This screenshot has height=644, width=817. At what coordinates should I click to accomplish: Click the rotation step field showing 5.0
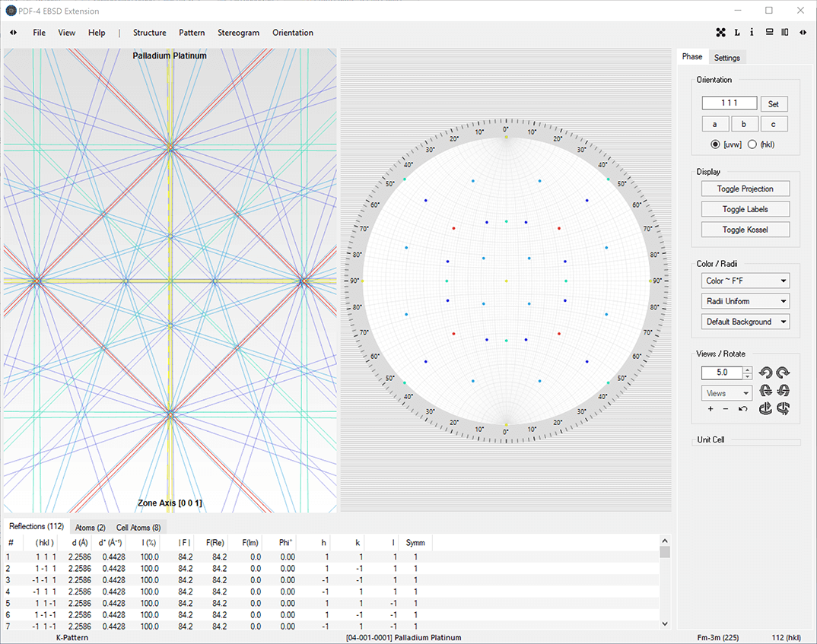coord(722,373)
